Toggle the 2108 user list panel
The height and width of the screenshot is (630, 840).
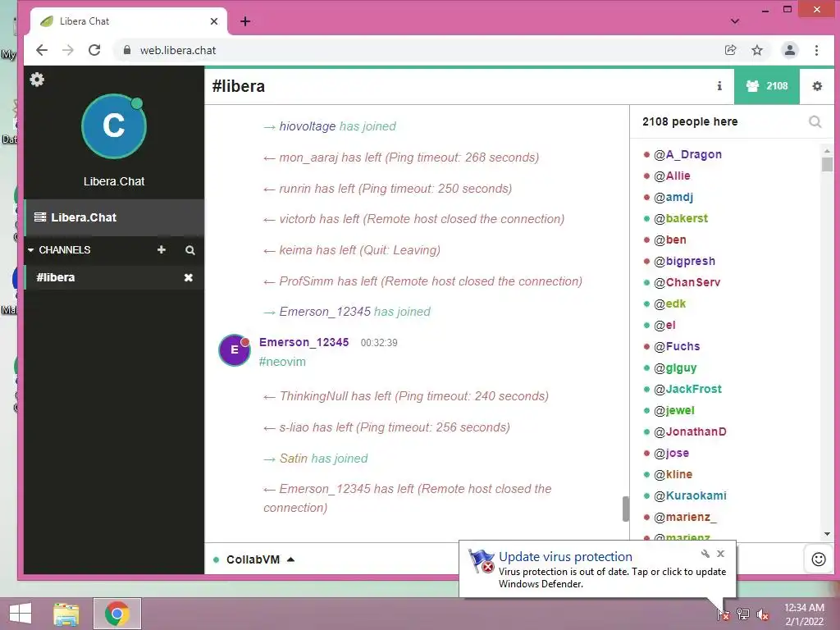click(x=767, y=85)
